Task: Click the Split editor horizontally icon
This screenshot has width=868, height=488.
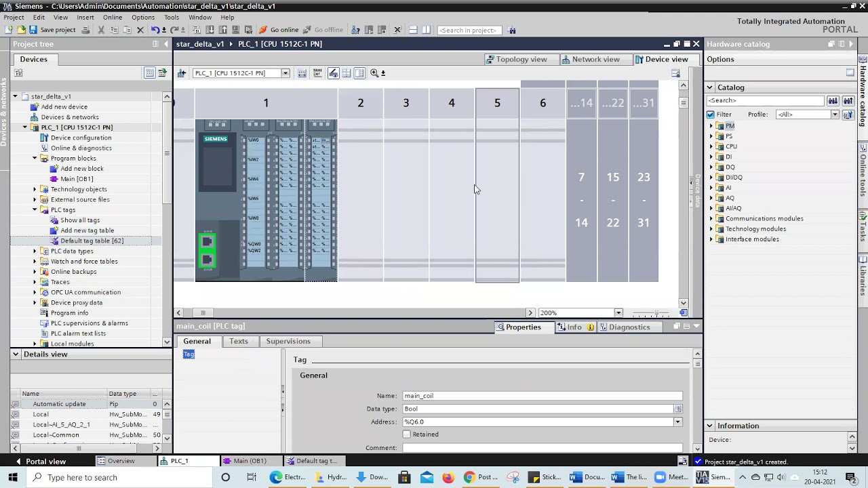Action: click(x=412, y=30)
